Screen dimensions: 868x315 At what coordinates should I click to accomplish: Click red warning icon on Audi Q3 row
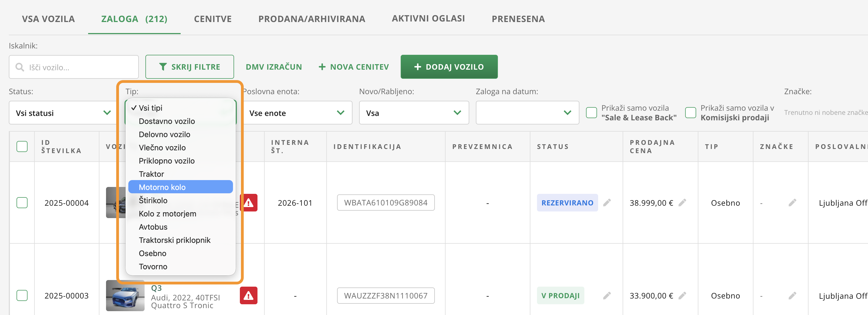point(248,295)
